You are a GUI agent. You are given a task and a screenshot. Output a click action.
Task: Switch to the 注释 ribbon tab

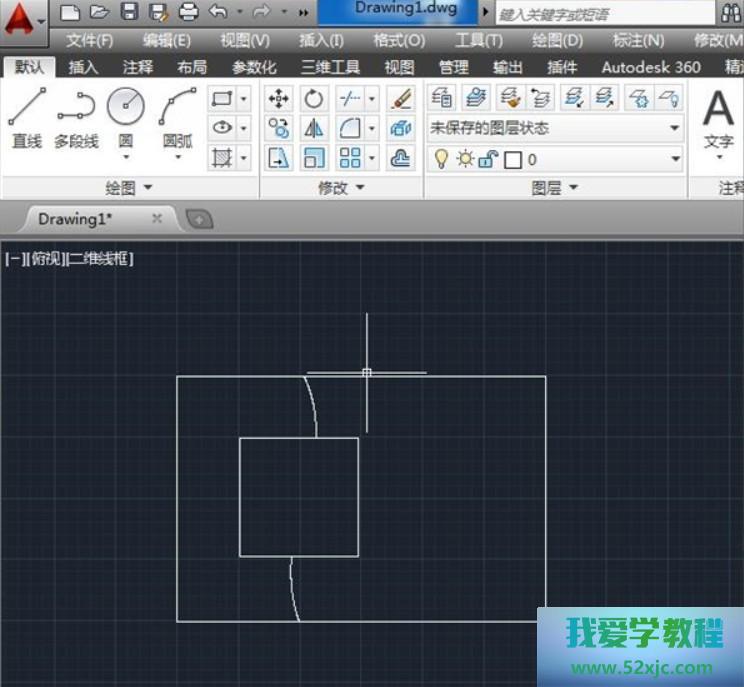[x=138, y=67]
